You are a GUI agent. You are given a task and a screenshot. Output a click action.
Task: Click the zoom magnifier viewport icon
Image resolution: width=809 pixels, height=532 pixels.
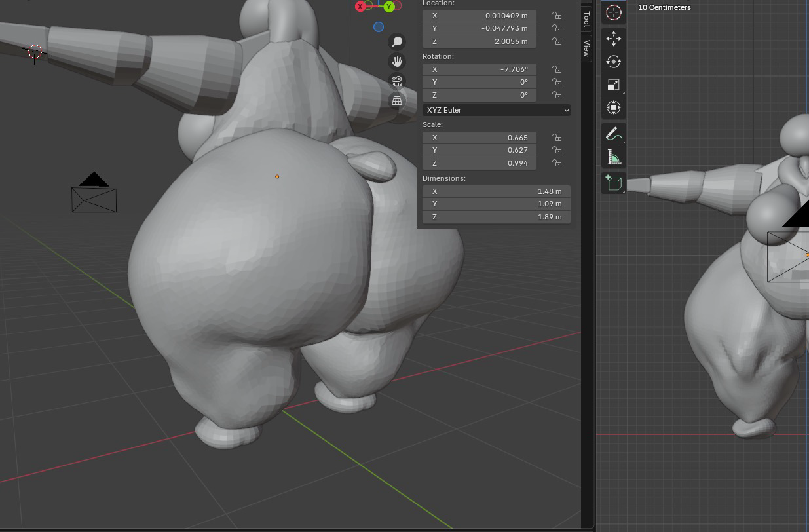click(x=397, y=42)
